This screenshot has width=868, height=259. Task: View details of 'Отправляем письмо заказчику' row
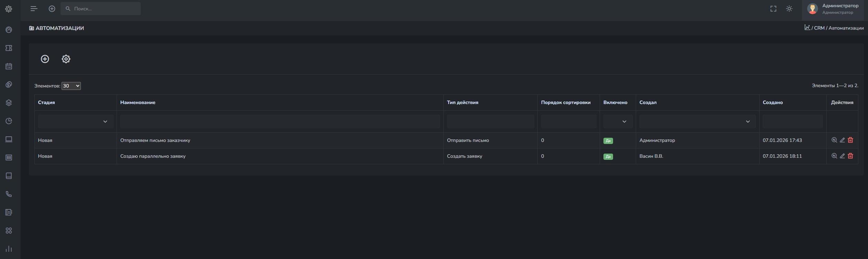[834, 140]
